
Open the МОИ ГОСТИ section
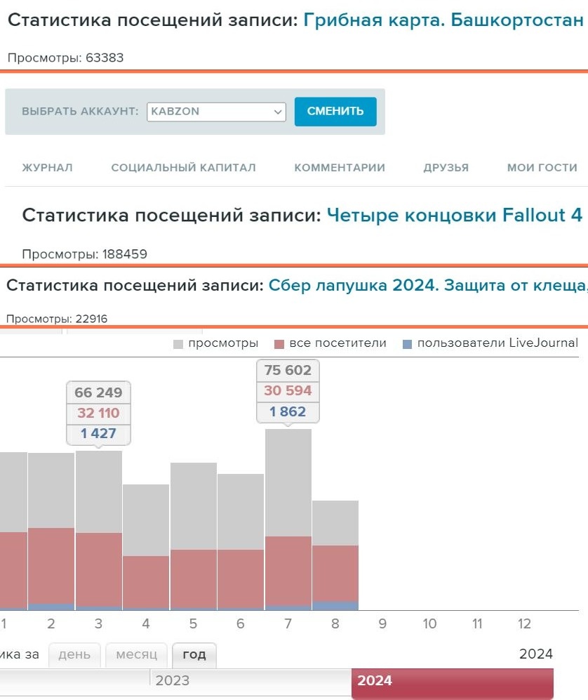(x=542, y=168)
